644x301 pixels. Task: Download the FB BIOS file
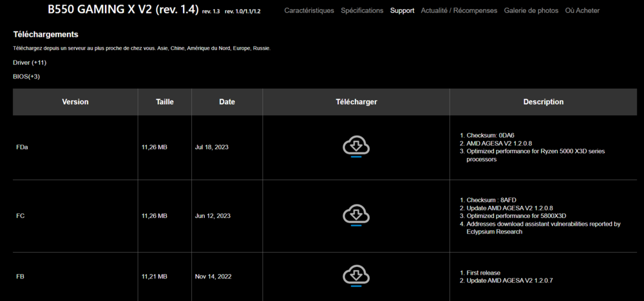[x=356, y=276]
